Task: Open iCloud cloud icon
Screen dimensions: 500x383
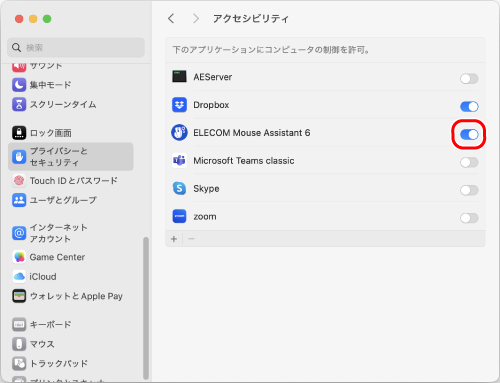Action: click(19, 276)
